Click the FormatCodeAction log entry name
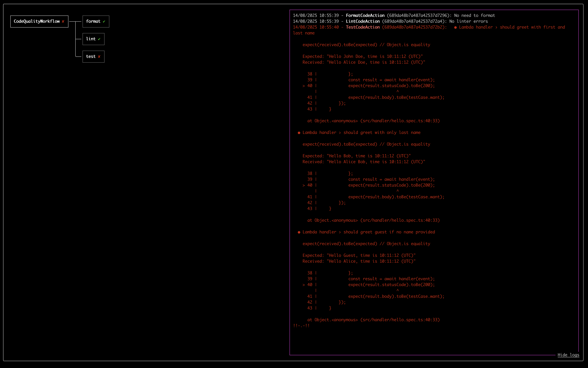The width and height of the screenshot is (588, 368). point(365,15)
